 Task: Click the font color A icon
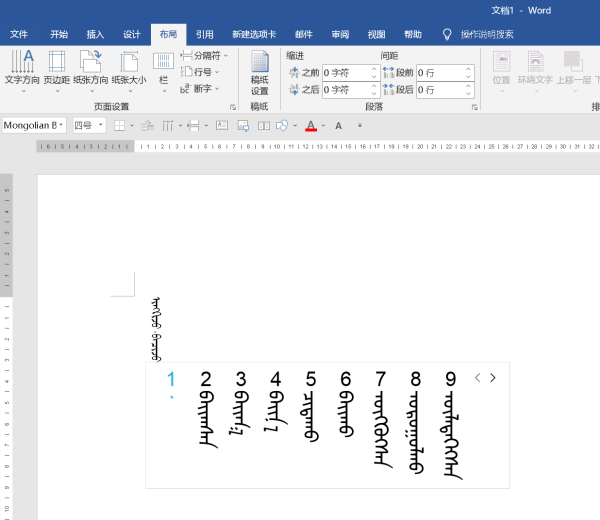tap(311, 126)
